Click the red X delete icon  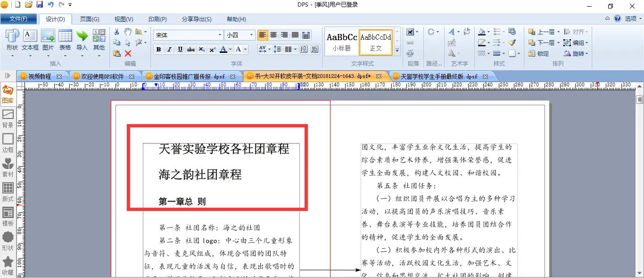(128, 53)
